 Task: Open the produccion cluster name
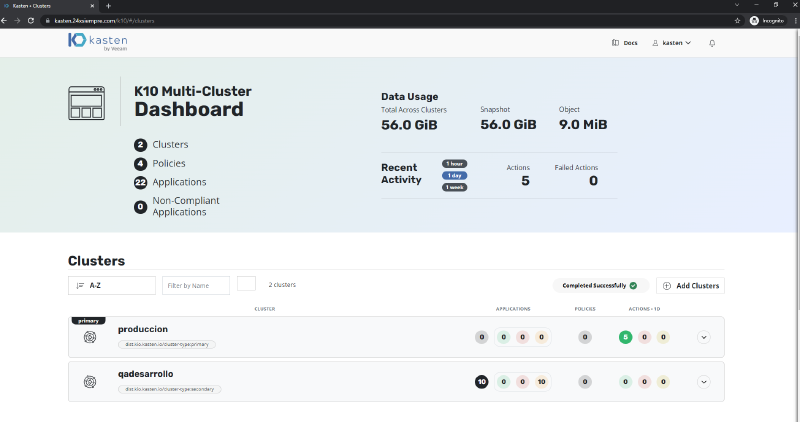tap(143, 329)
